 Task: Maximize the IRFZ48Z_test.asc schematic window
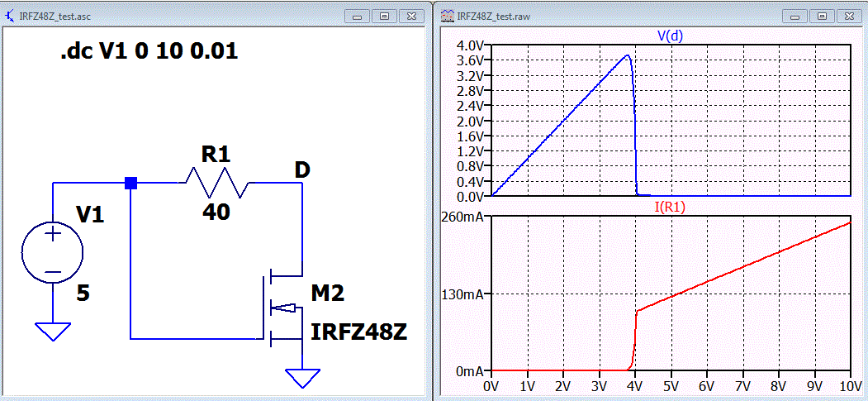[x=384, y=16]
